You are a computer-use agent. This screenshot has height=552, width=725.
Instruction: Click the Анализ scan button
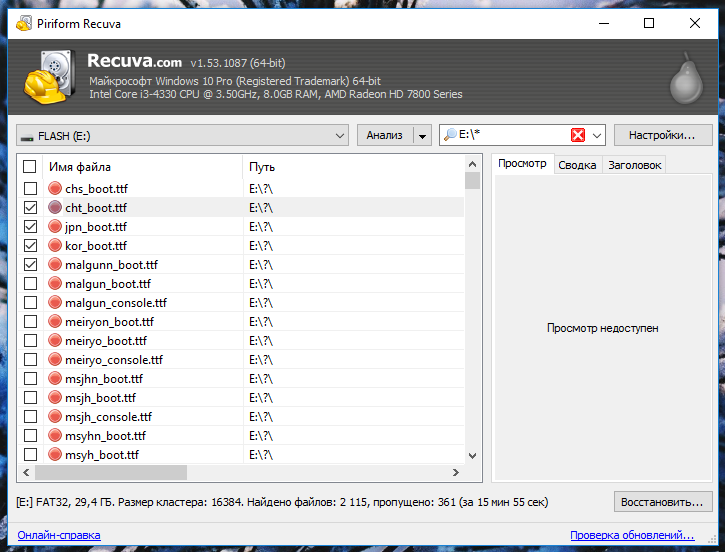point(385,135)
